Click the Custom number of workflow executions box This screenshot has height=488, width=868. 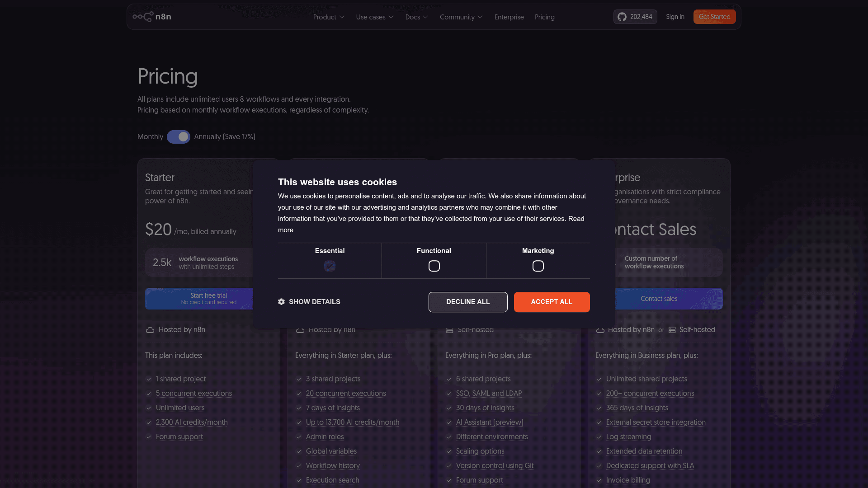(x=668, y=263)
